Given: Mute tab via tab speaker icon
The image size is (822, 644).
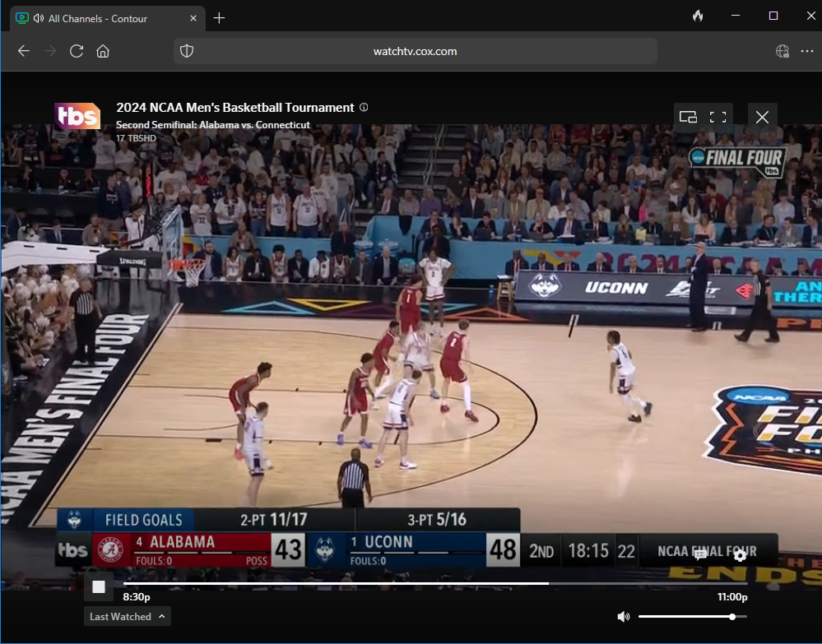Looking at the screenshot, I should coord(38,18).
